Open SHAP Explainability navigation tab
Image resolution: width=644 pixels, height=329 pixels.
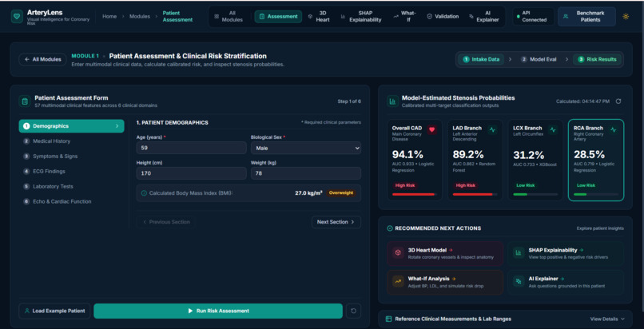361,17
